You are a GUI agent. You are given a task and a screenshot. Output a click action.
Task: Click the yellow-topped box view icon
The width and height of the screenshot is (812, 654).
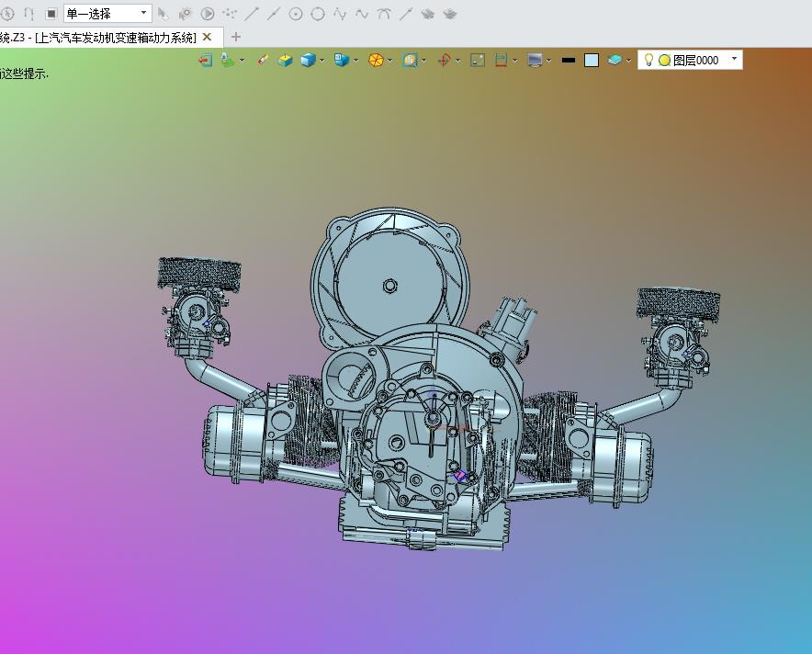pos(285,60)
